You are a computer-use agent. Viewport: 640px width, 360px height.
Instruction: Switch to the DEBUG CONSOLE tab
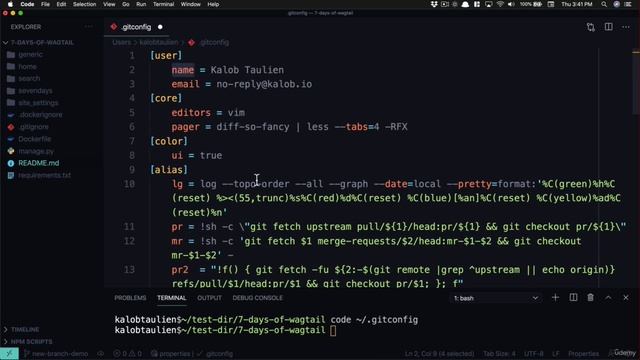coord(258,298)
